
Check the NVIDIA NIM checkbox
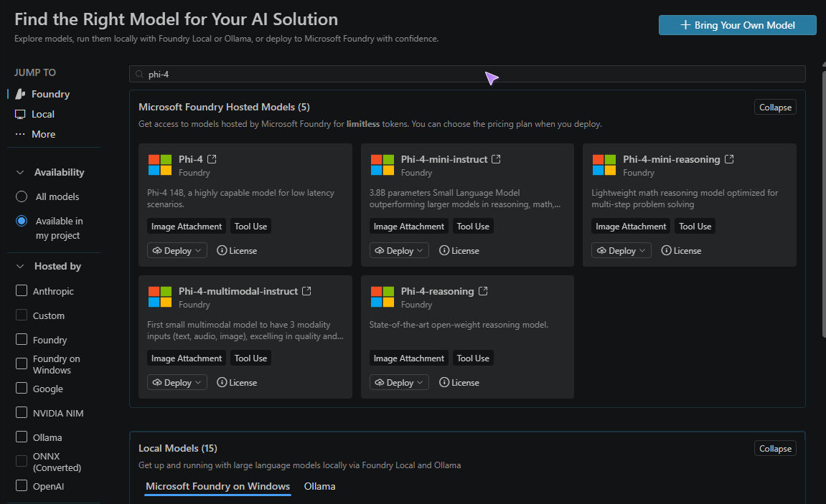coord(22,412)
